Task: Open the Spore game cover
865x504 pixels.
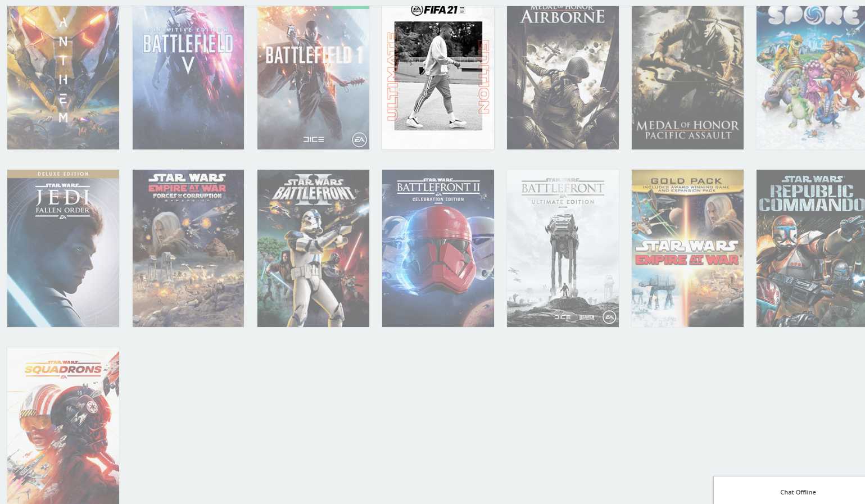Action: (x=810, y=78)
